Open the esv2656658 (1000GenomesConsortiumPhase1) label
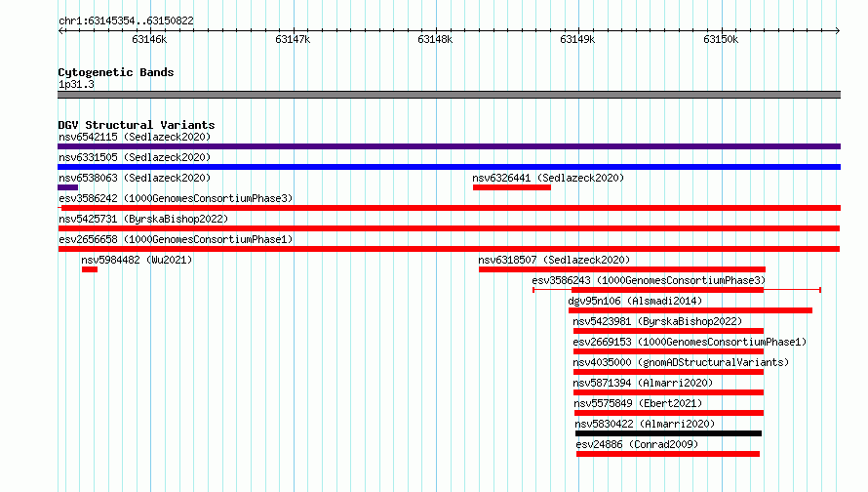The width and height of the screenshot is (868, 492). [x=176, y=239]
